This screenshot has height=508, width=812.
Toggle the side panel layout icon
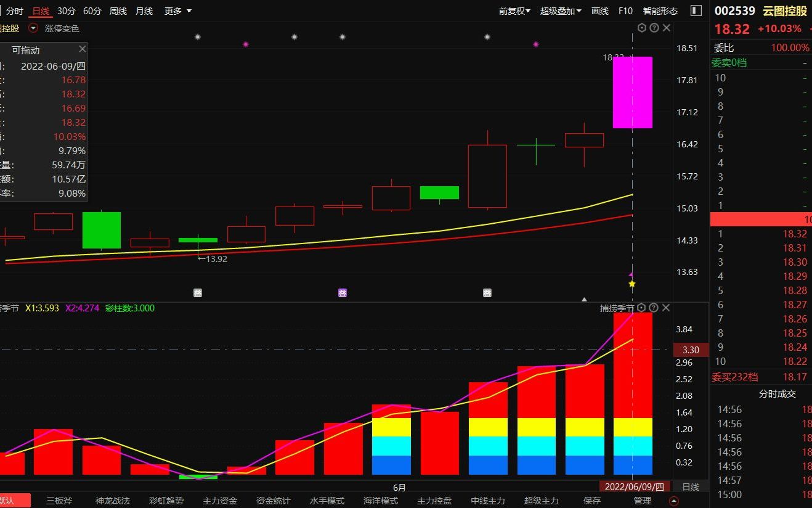696,10
